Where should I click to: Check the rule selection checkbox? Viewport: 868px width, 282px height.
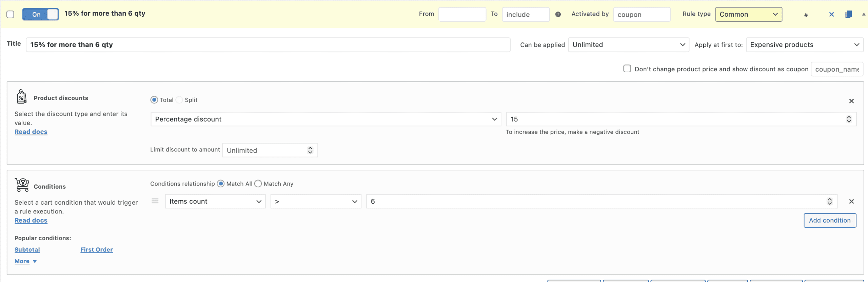point(11,14)
